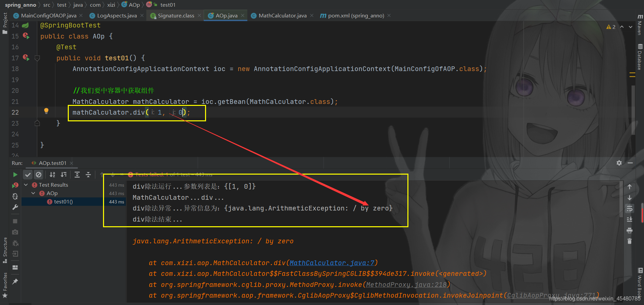Viewport: 644px width, 305px height.
Task: Toggle scroll to end of console
Action: 630,219
